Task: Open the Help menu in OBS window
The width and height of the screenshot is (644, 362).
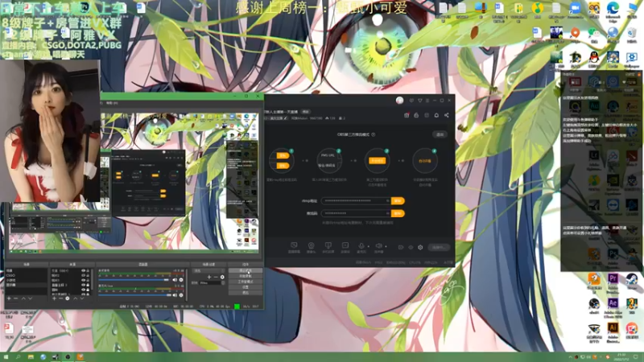Action: [112, 103]
